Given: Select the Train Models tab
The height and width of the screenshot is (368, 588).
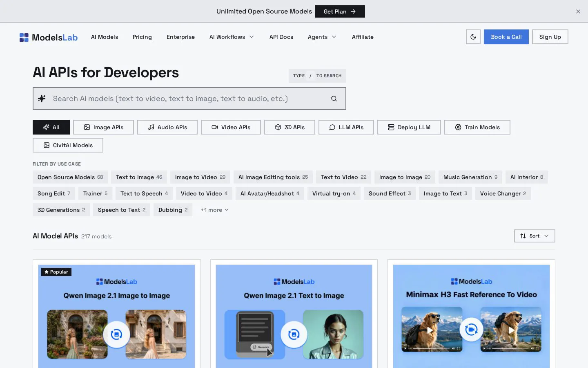Looking at the screenshot, I should coord(477,127).
